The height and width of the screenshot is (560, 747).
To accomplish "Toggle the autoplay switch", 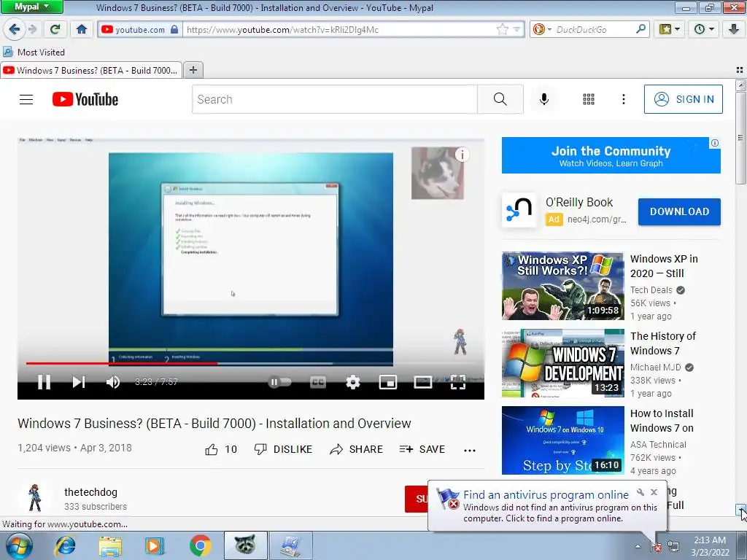I will 280,382.
